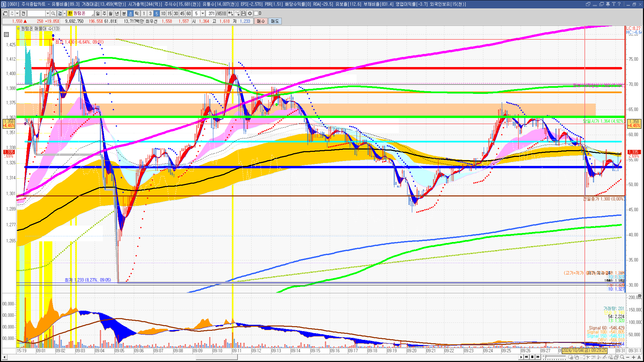
Task: Select the 초 (seconds) period toggle
Action: tap(130, 13)
